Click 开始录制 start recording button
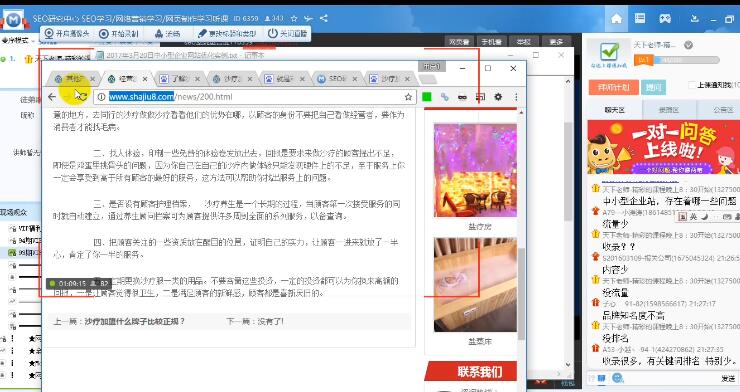The width and height of the screenshot is (740, 392). point(119,33)
